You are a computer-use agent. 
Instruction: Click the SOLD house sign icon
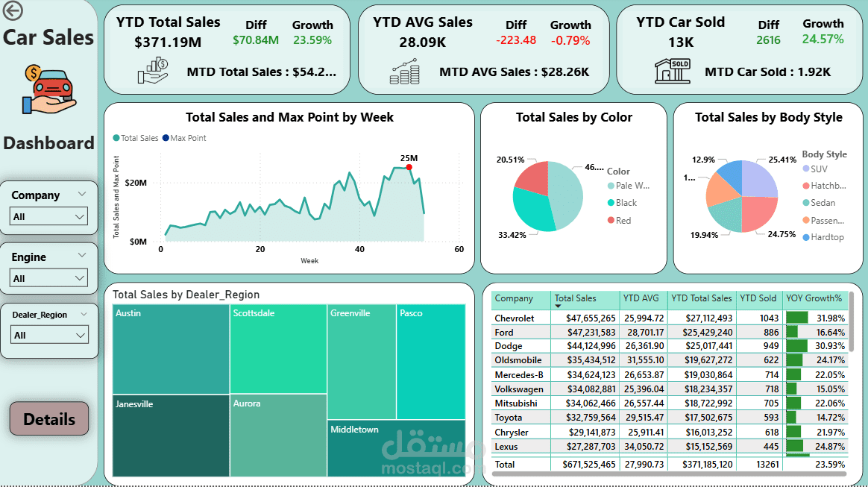coord(673,71)
